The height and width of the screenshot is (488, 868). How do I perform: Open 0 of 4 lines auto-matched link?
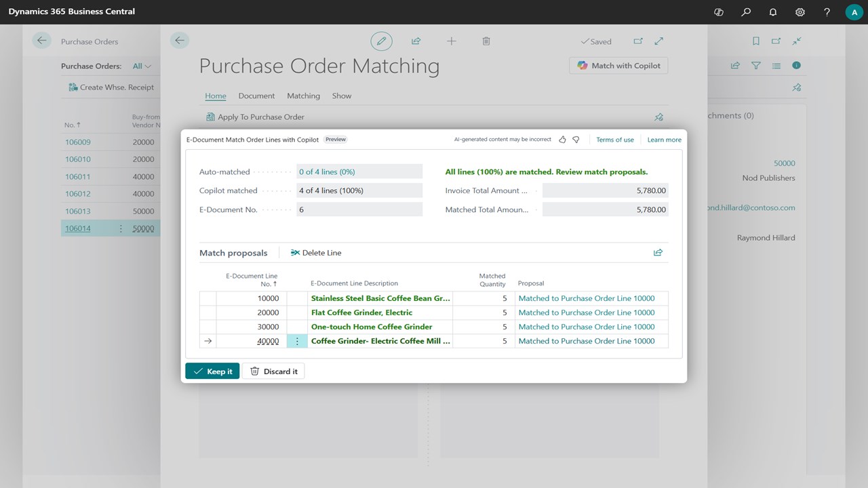tap(327, 172)
